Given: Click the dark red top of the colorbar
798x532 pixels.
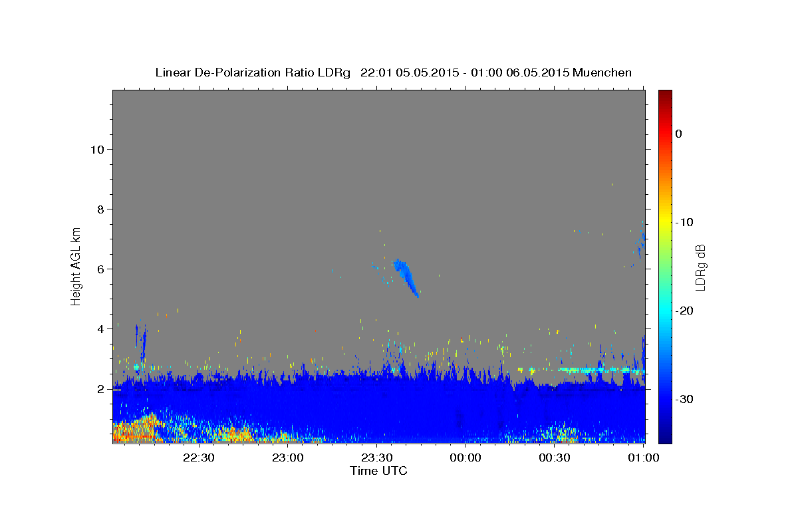Looking at the screenshot, I should [x=665, y=96].
